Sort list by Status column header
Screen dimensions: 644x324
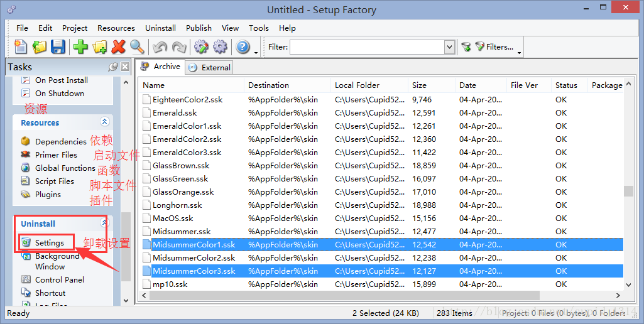click(x=569, y=85)
